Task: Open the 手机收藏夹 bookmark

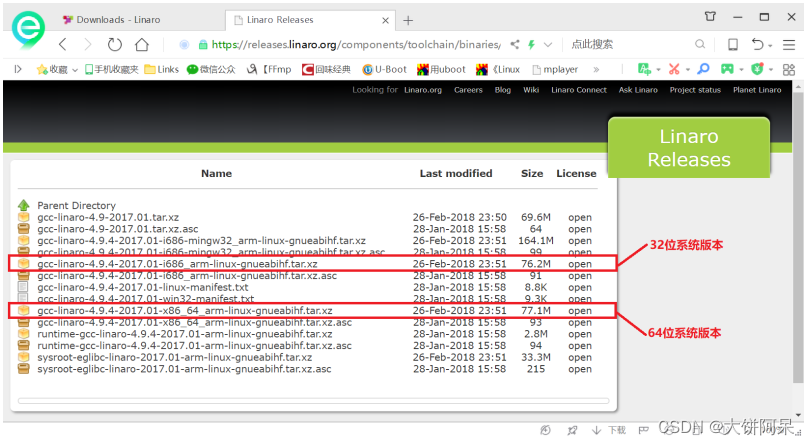Action: tap(112, 69)
